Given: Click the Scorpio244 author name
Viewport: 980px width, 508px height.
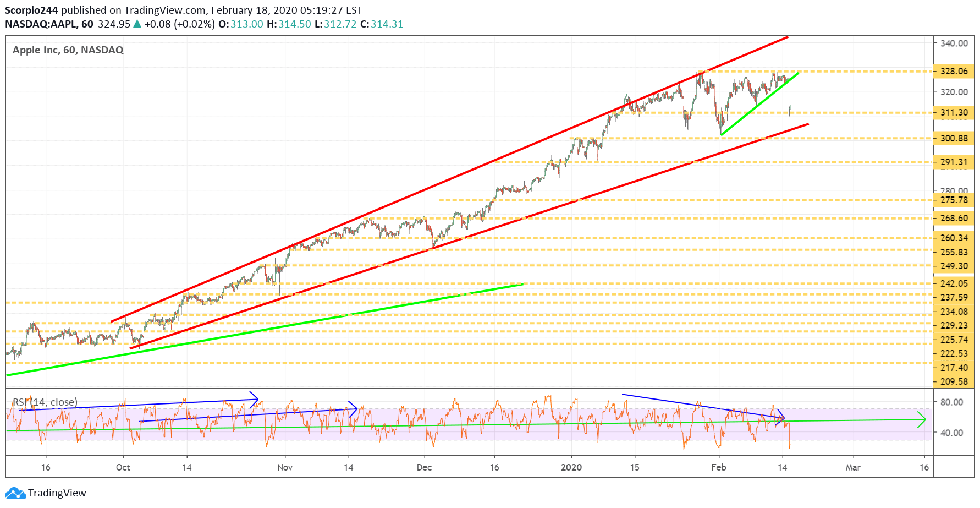Looking at the screenshot, I should (x=31, y=10).
